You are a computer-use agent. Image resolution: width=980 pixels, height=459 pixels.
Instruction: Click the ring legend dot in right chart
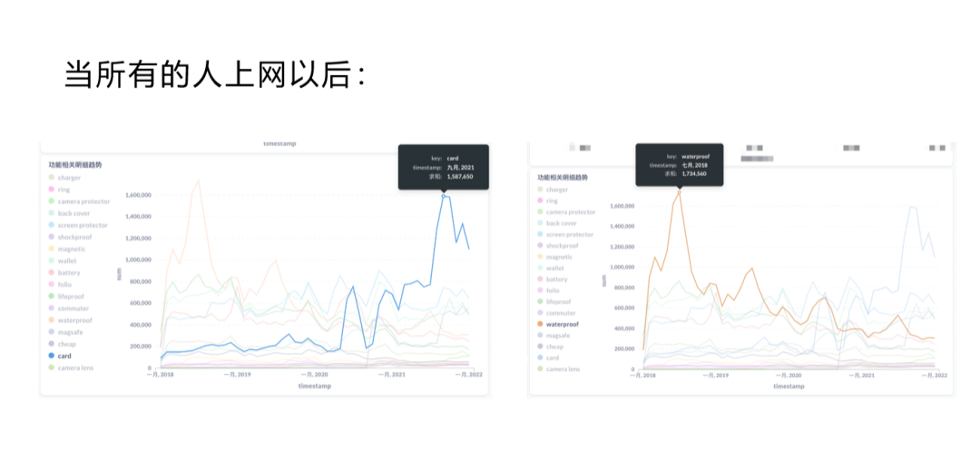[x=540, y=200]
